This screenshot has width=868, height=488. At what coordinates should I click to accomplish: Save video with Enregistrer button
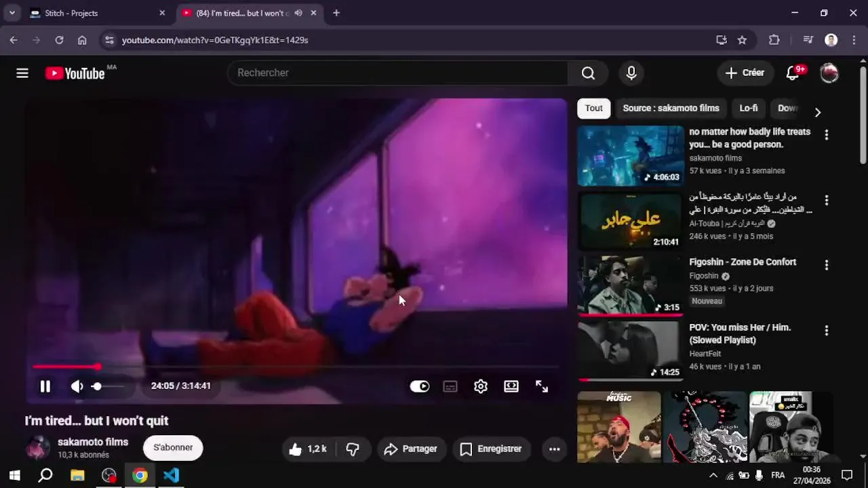(491, 449)
